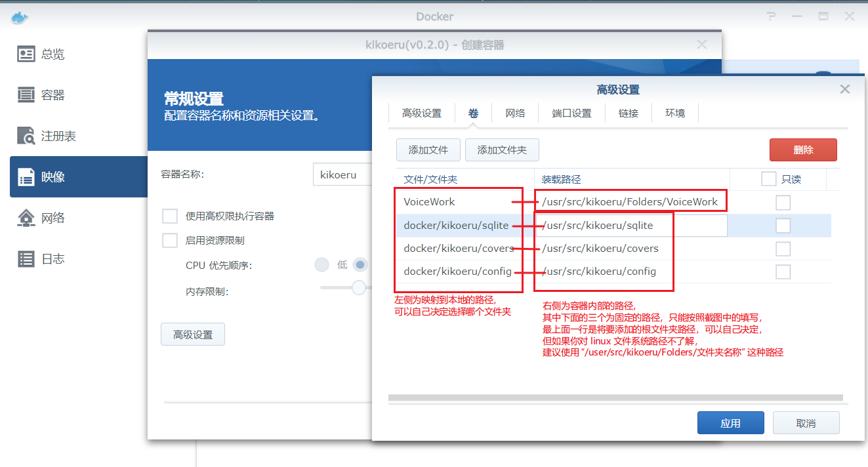Click the 添加文件夹 button

502,150
